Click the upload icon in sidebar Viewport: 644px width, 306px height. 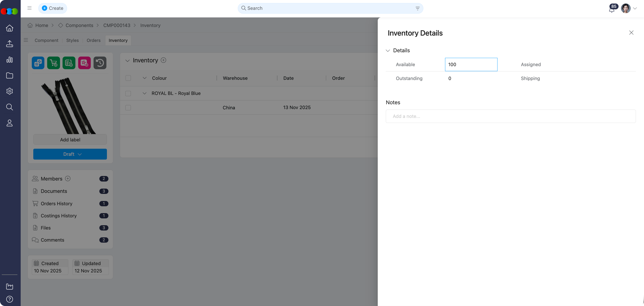point(10,44)
